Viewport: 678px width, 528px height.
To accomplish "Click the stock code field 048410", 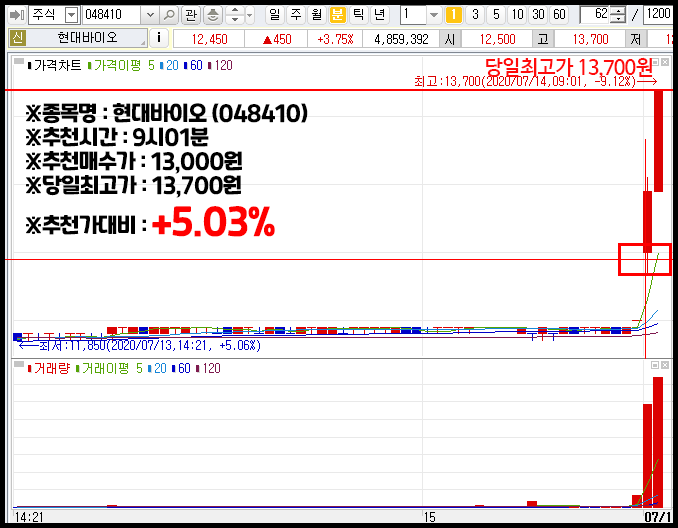I will click(x=111, y=15).
